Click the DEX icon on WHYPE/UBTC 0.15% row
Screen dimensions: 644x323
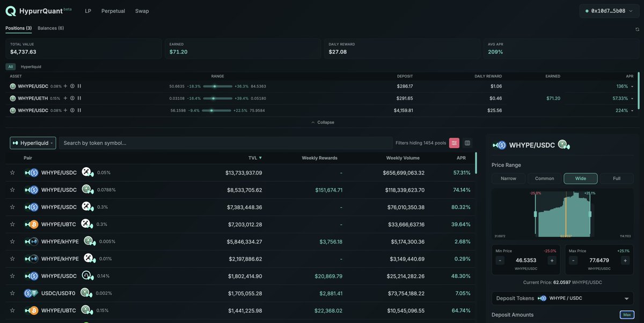(x=87, y=310)
